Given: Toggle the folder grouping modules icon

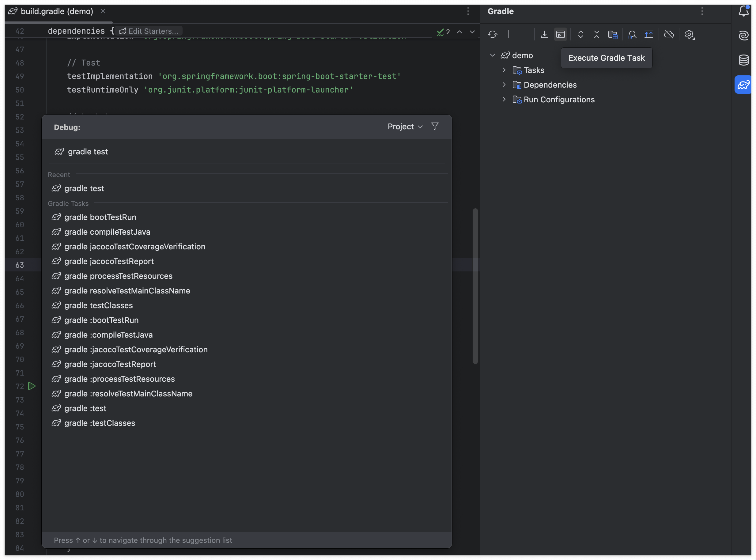Looking at the screenshot, I should (x=612, y=34).
